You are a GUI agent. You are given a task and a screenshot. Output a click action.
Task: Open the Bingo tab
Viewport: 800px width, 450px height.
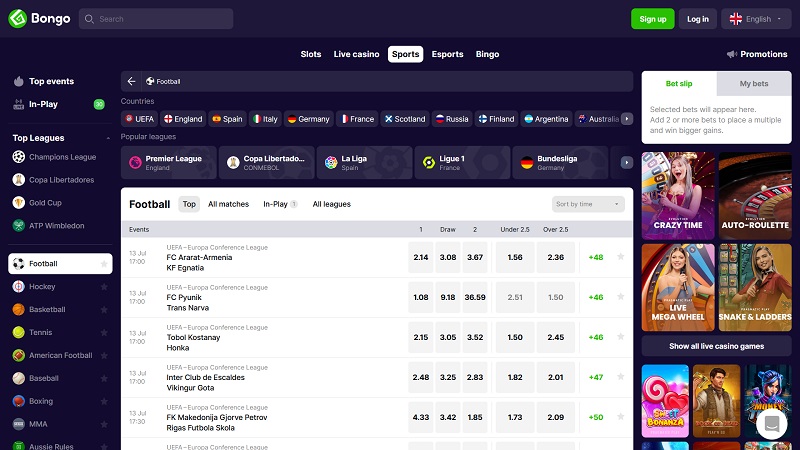(x=487, y=54)
